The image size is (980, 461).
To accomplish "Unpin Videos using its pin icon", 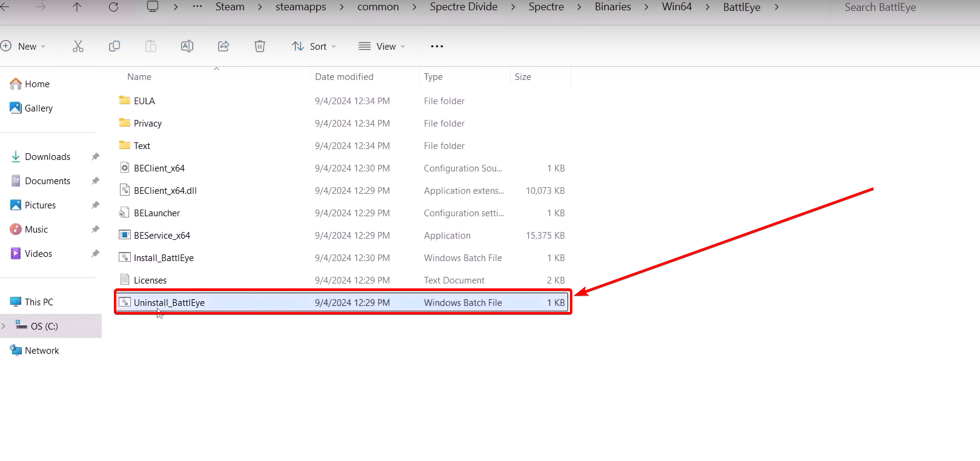I will point(95,253).
